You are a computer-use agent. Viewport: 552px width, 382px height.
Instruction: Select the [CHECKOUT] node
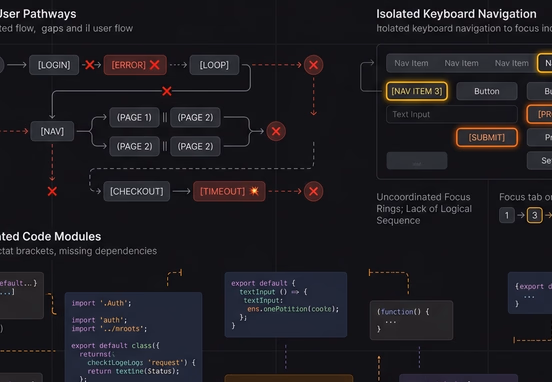pyautogui.click(x=137, y=191)
